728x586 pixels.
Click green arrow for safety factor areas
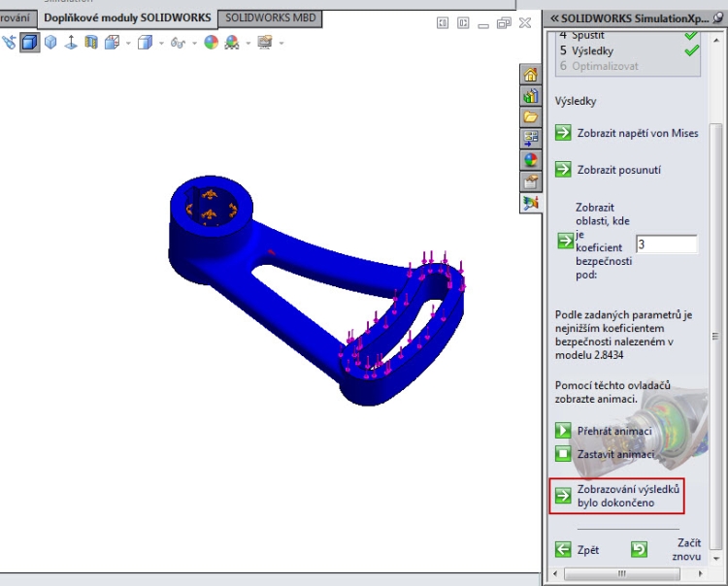pos(565,241)
